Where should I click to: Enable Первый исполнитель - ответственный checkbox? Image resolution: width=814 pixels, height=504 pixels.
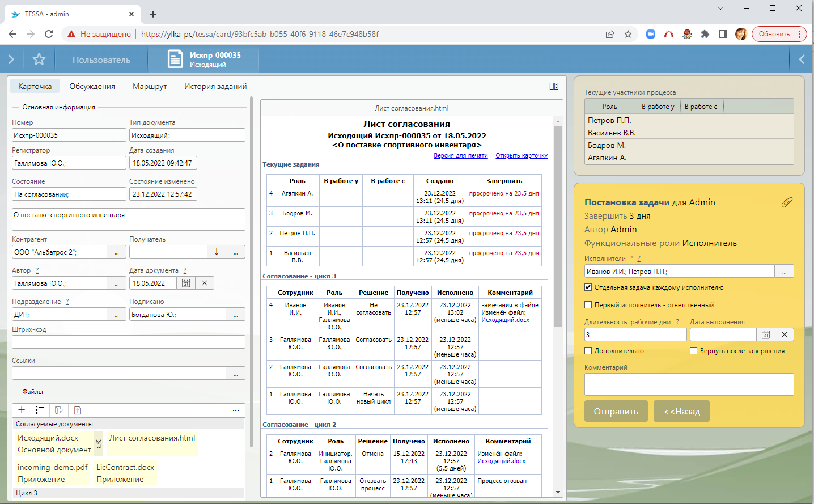(x=588, y=305)
